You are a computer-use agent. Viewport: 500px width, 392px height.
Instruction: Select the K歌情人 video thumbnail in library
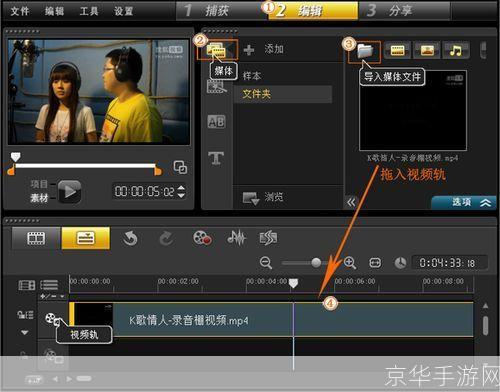413,111
